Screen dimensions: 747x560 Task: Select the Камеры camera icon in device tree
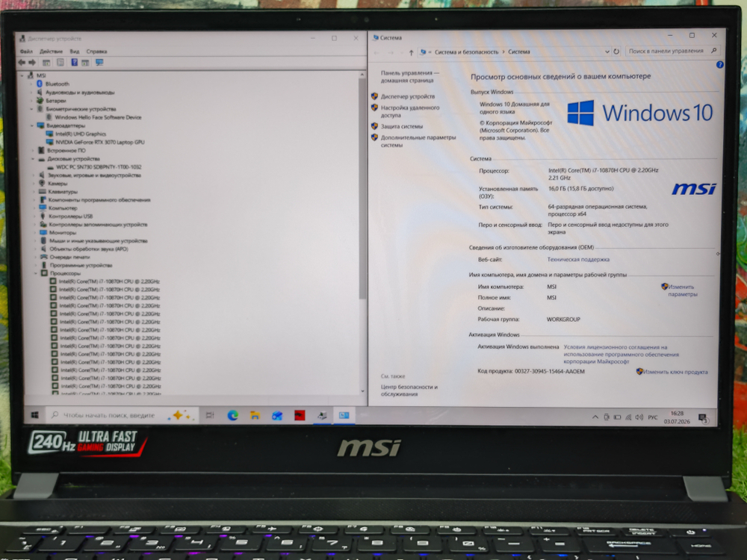41,184
